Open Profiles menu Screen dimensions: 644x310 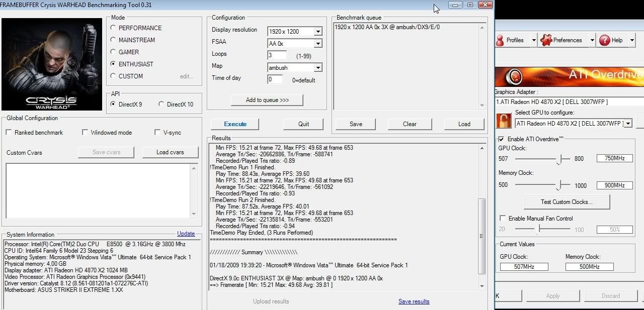(x=514, y=40)
